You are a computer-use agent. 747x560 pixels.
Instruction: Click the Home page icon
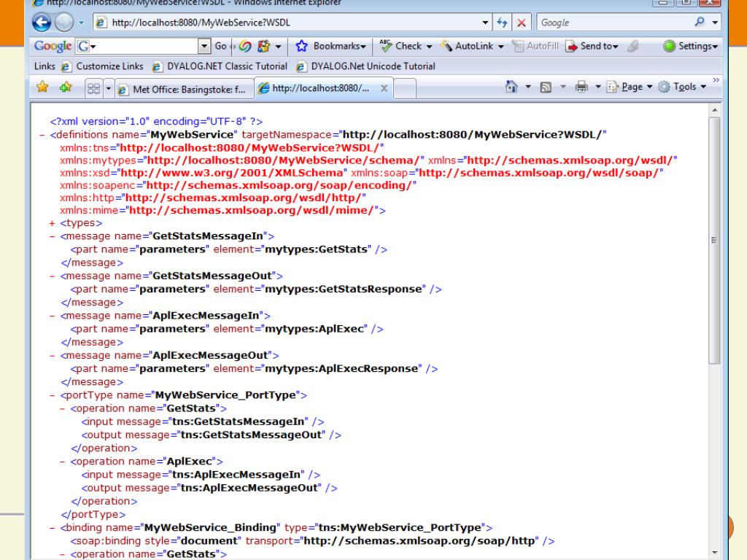(511, 87)
